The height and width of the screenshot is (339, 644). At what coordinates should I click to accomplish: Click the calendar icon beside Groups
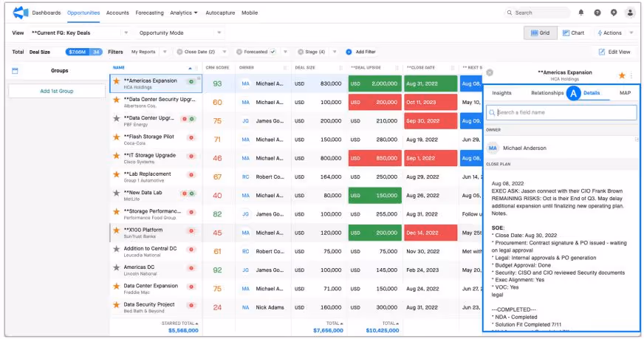[x=16, y=71]
